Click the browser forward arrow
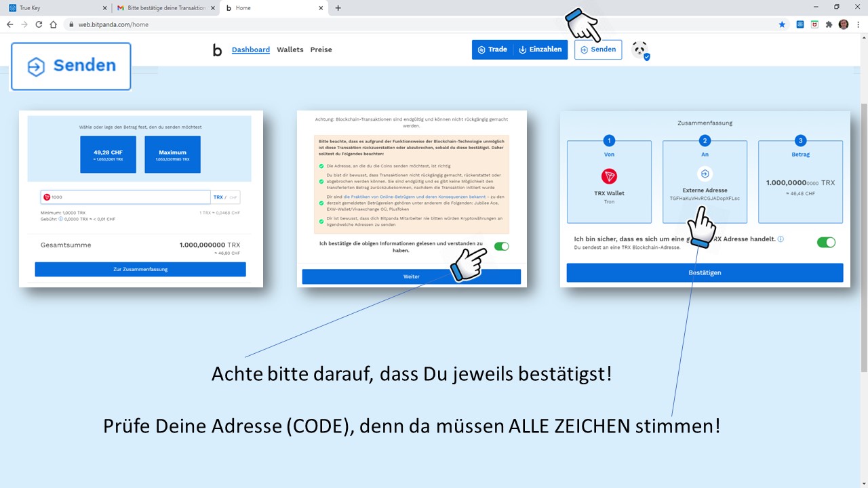Image resolution: width=868 pixels, height=488 pixels. click(24, 24)
